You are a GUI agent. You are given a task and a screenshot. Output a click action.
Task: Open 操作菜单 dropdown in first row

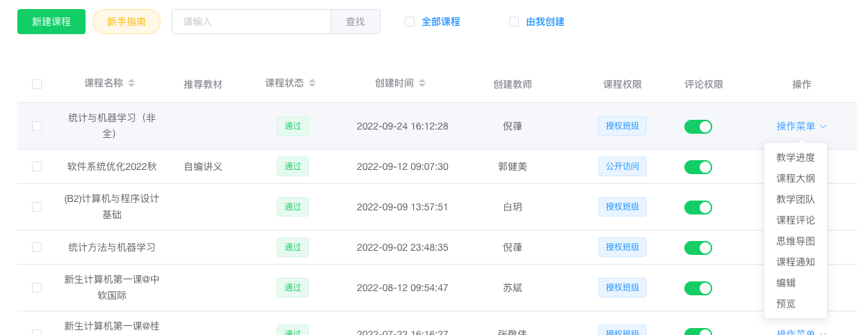(796, 126)
